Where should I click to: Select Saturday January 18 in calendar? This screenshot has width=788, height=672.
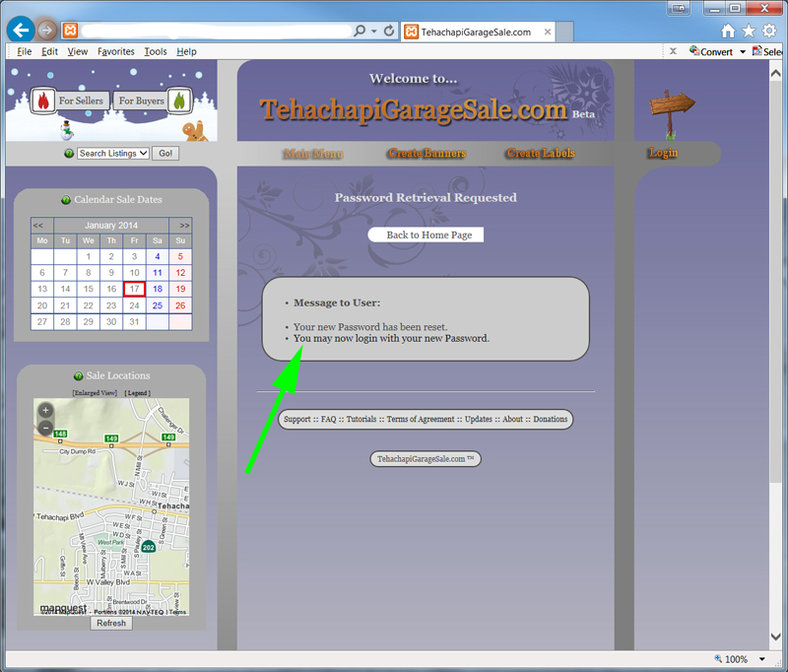[158, 289]
